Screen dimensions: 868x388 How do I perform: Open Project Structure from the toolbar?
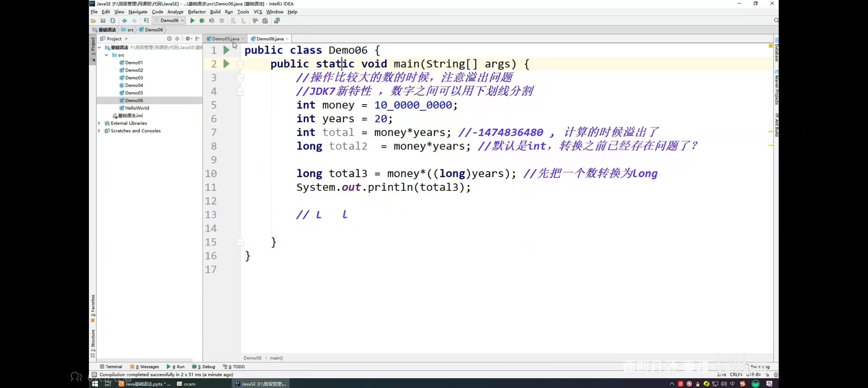(265, 21)
